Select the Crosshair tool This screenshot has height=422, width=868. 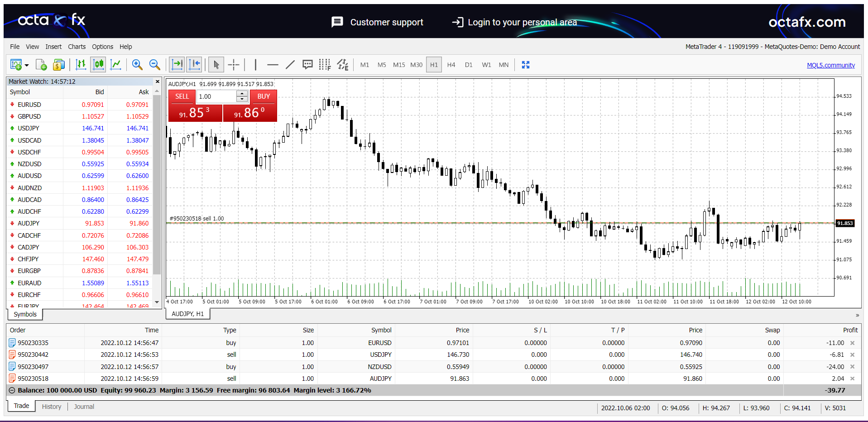[234, 65]
